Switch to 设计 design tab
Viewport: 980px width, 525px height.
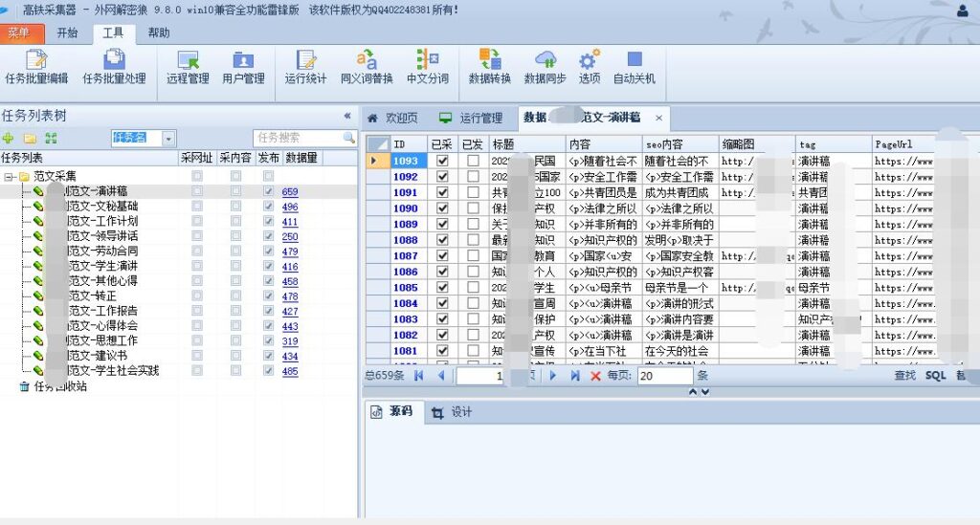453,412
